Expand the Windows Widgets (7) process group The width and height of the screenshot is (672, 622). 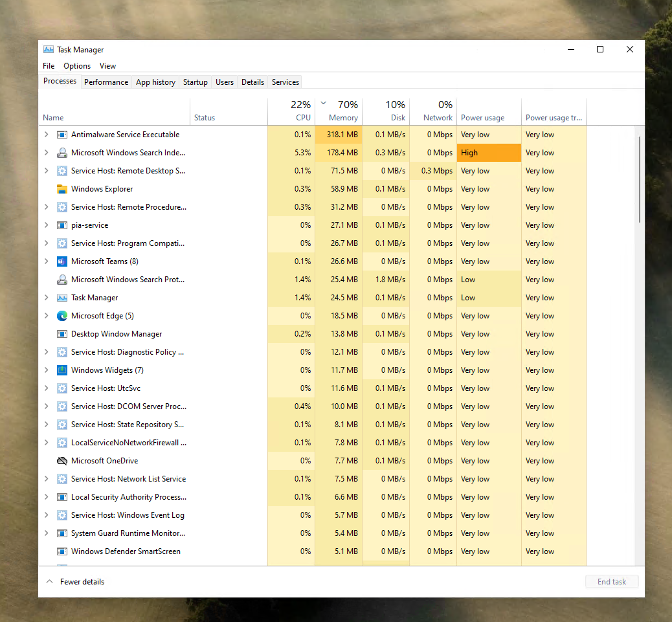(x=46, y=370)
